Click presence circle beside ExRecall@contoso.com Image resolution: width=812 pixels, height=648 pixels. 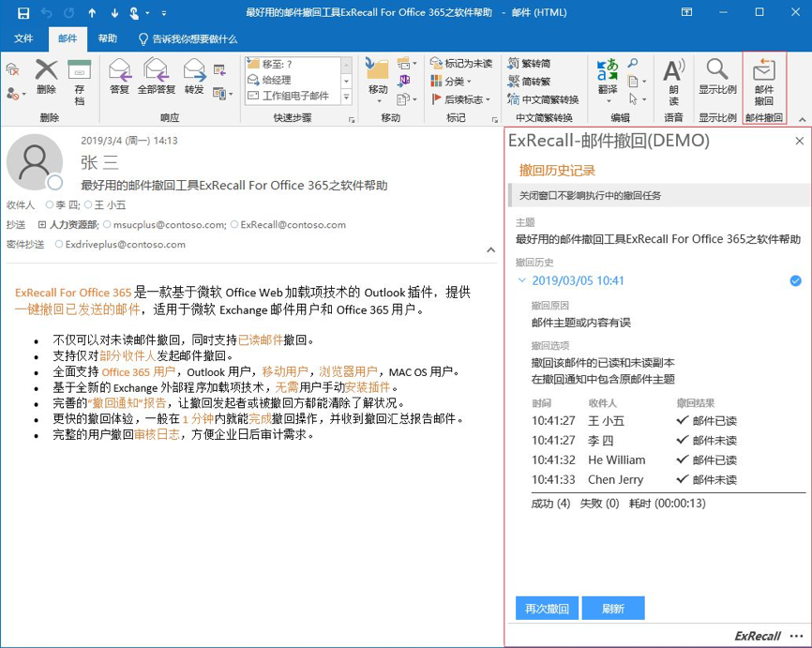[x=234, y=225]
